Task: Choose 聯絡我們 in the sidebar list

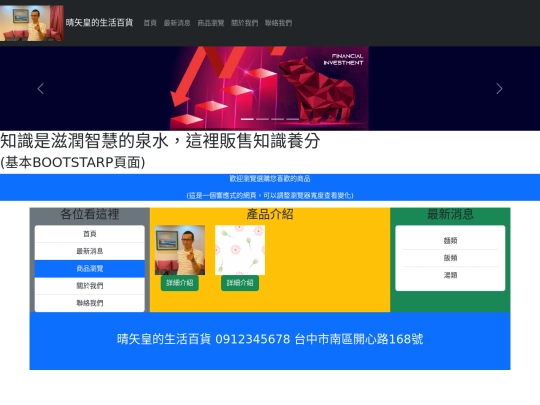Action: (90, 303)
